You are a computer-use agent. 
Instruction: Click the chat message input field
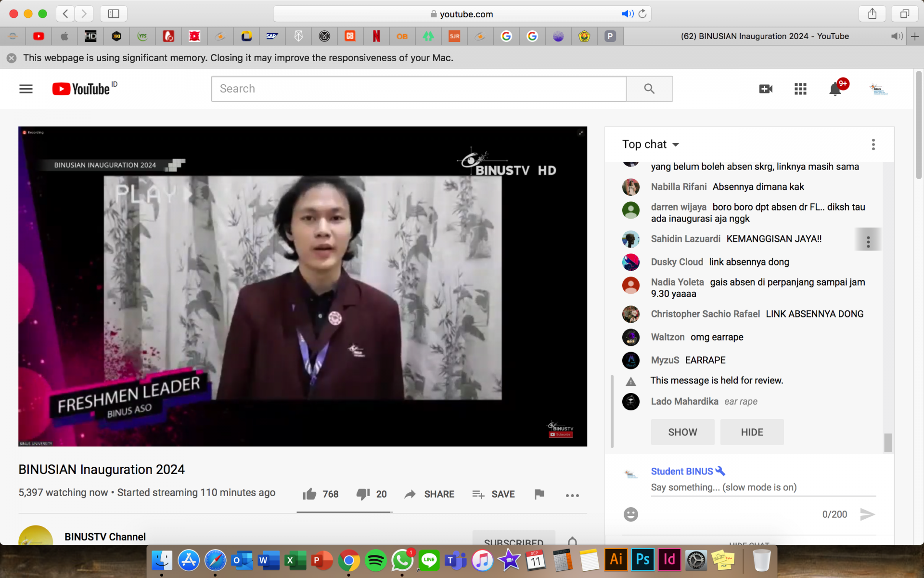click(763, 487)
